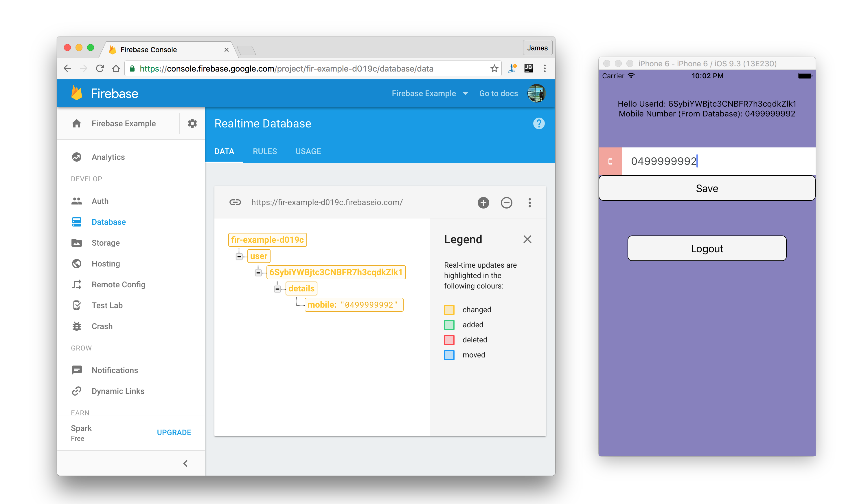Click the database URL link icon
The width and height of the screenshot is (868, 504).
point(235,202)
